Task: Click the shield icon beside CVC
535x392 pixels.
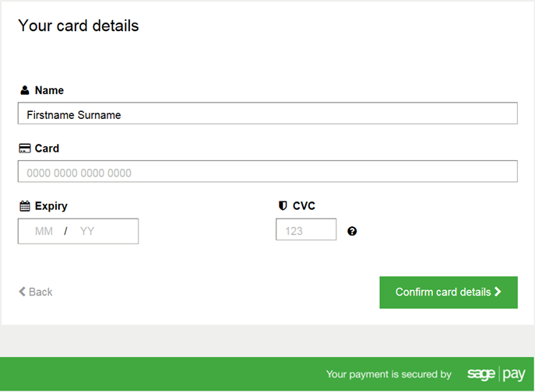Action: click(x=283, y=206)
